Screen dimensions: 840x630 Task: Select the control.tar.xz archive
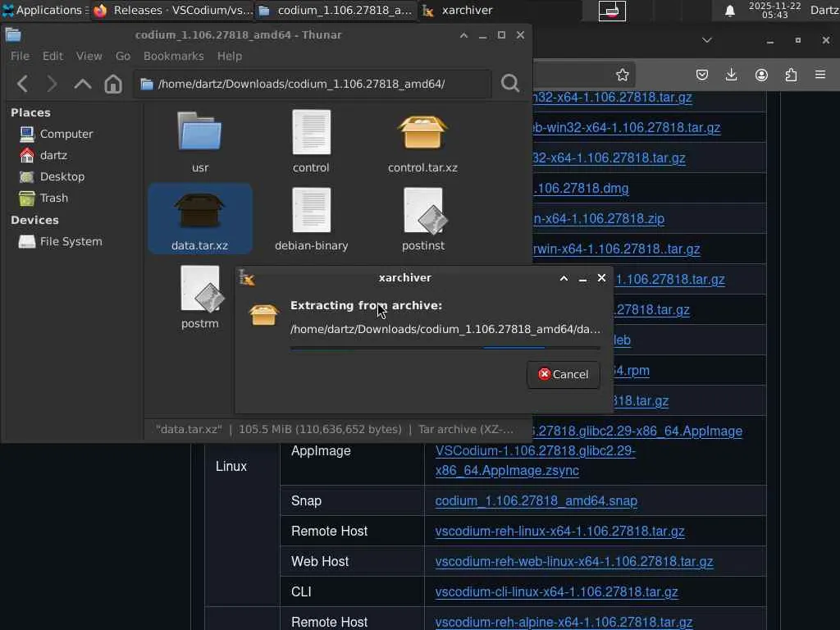coord(422,141)
